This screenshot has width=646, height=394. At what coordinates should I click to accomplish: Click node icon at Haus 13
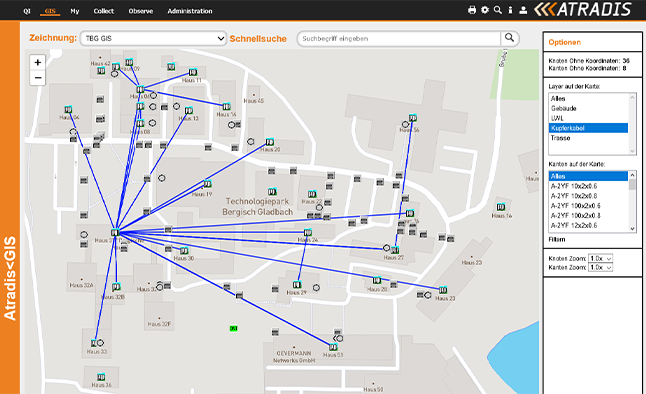click(x=189, y=110)
